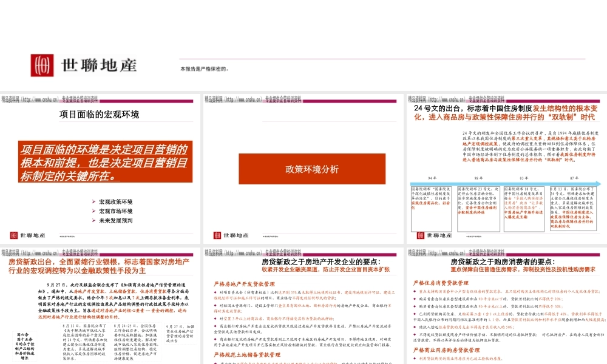Click the text box under 98年
The height and width of the screenshot is (364, 607).
click(478, 209)
